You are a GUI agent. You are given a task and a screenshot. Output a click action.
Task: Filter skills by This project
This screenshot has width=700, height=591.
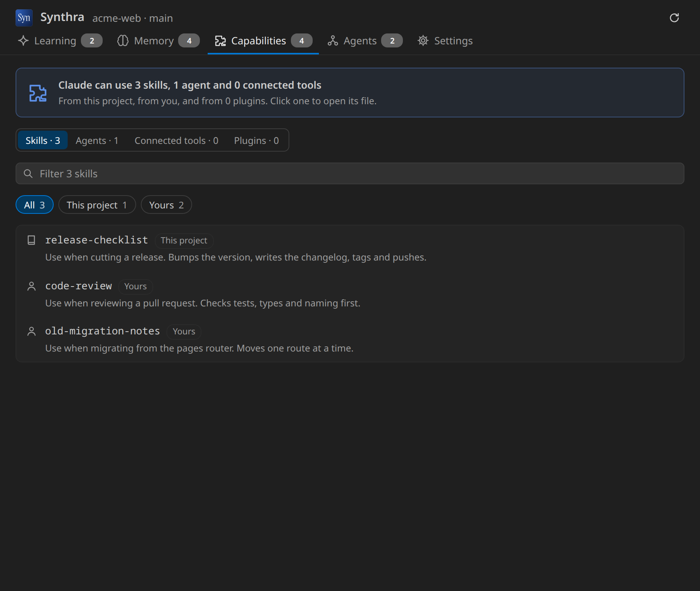(97, 205)
